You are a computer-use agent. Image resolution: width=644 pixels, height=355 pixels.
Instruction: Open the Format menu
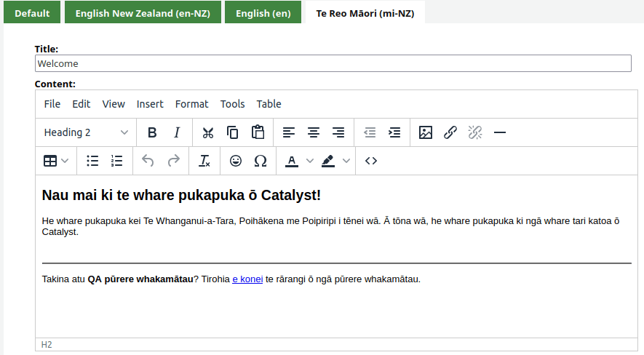(x=192, y=104)
